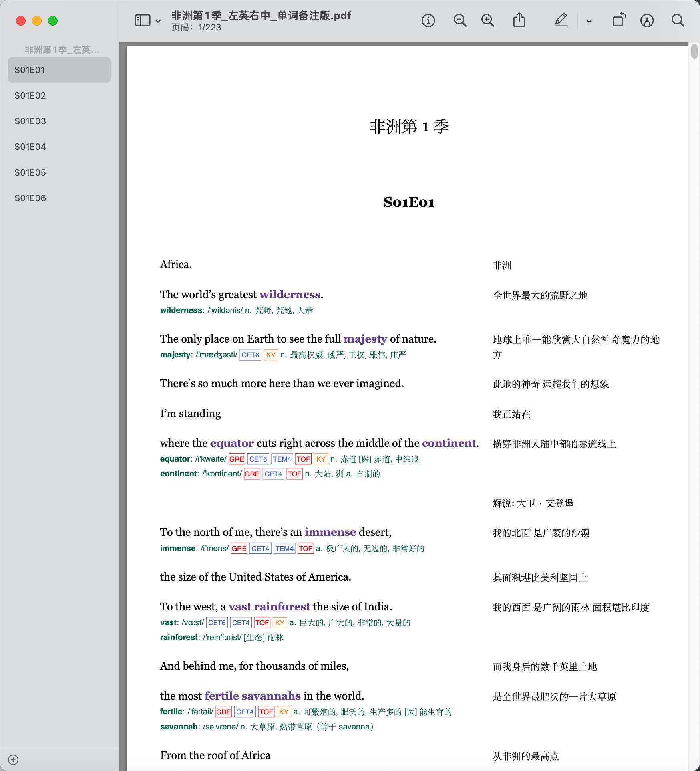Show the Markup toolbar
Screen dimensions: 700x771
point(647,20)
